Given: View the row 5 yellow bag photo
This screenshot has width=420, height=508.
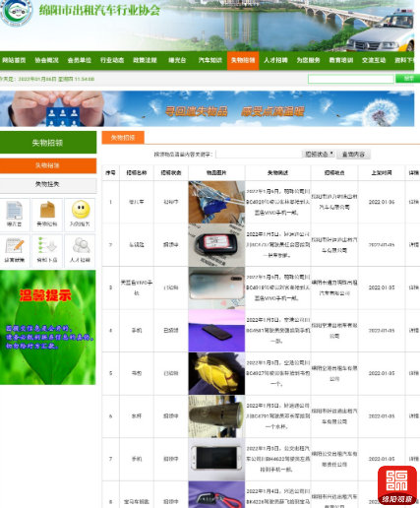Looking at the screenshot, I should pyautogui.click(x=216, y=373).
